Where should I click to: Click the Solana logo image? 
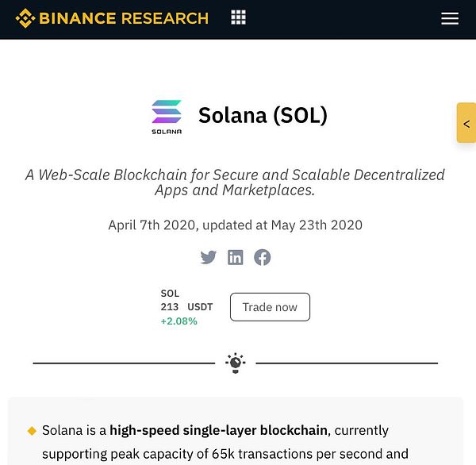(167, 117)
